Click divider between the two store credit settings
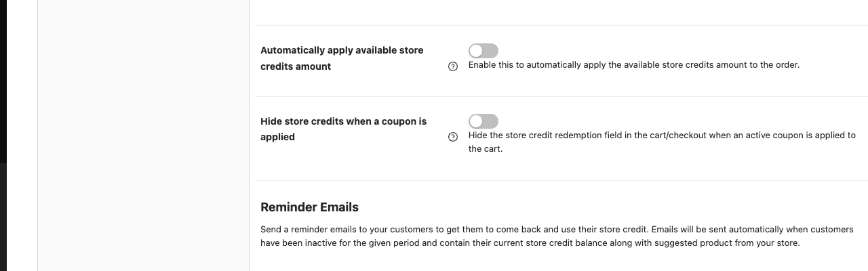 [x=561, y=96]
